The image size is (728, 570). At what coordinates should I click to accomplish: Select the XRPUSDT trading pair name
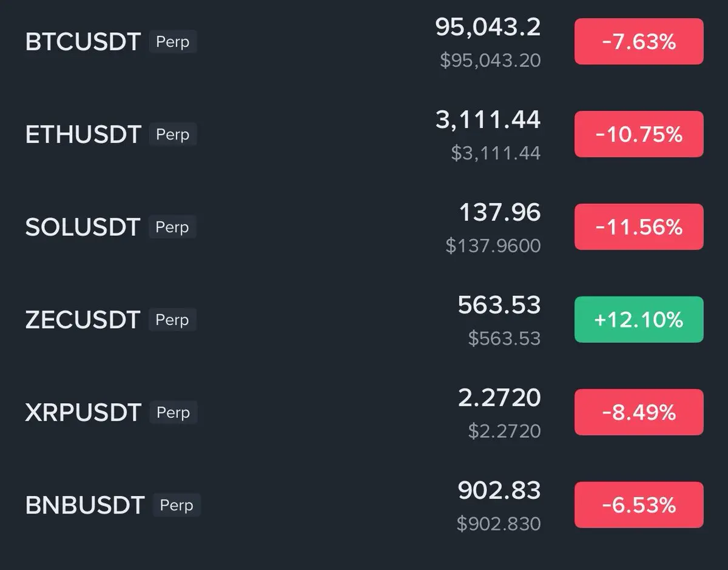[83, 413]
